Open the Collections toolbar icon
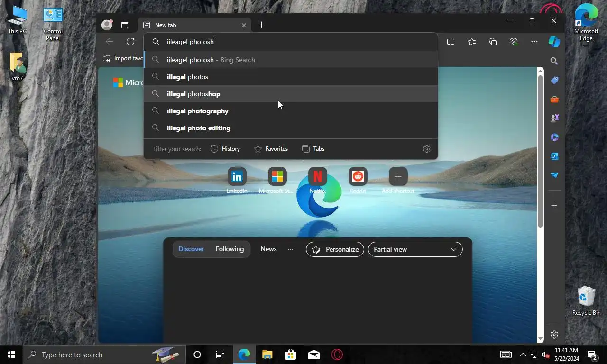This screenshot has height=364, width=607. [493, 42]
